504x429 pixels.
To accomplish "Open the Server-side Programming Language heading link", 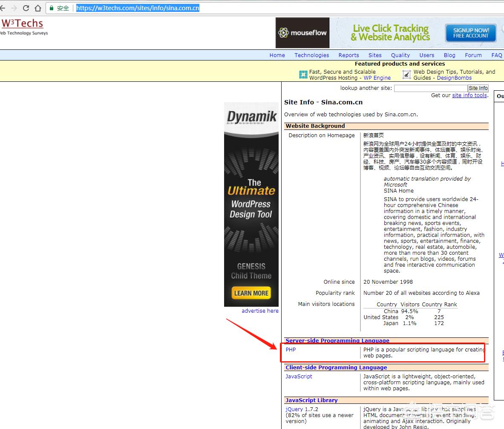I will click(x=337, y=341).
